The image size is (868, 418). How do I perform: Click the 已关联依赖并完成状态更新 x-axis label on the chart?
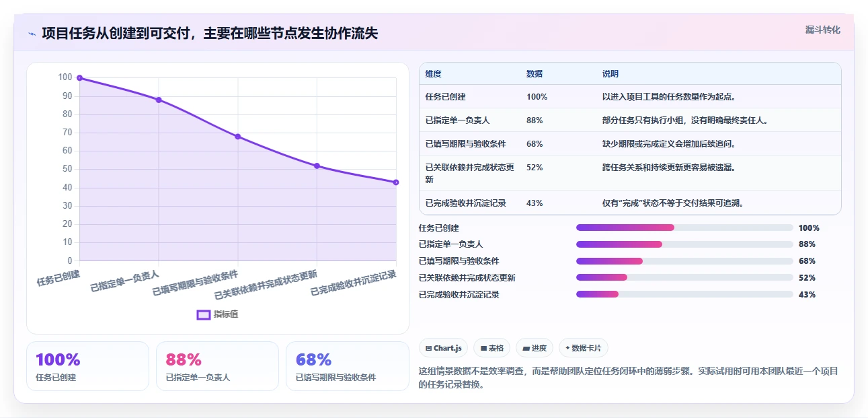click(266, 285)
